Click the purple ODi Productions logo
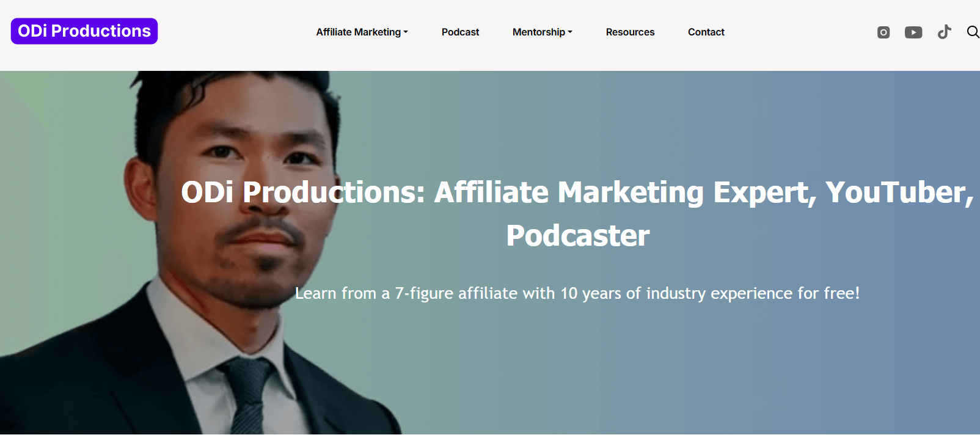This screenshot has width=980, height=443. click(x=84, y=31)
